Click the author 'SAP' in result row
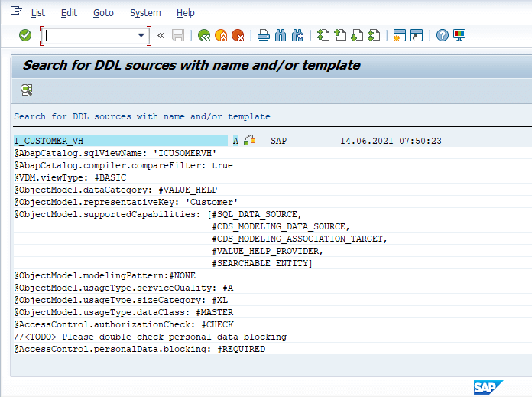Viewport: 532px width, 397px height. 278,141
